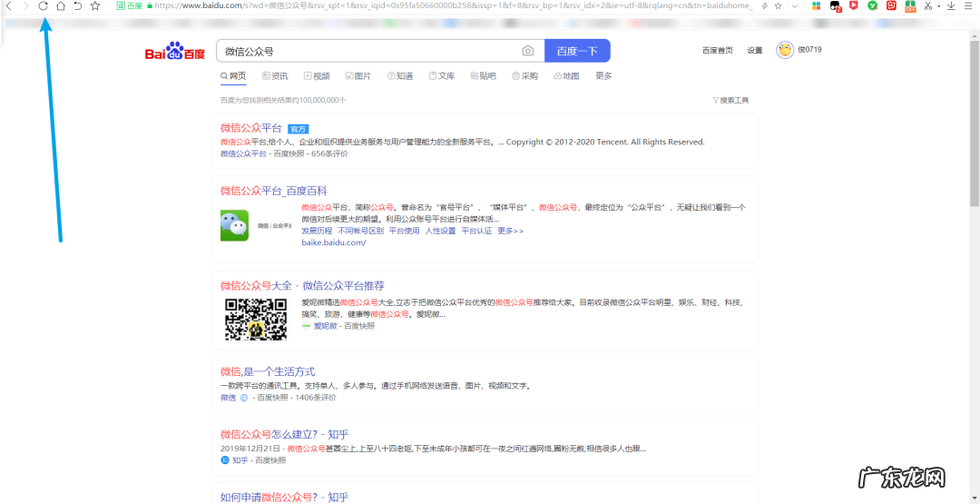Click the red video play extension icon
Viewport: 980px width, 504px height.
(x=854, y=5)
